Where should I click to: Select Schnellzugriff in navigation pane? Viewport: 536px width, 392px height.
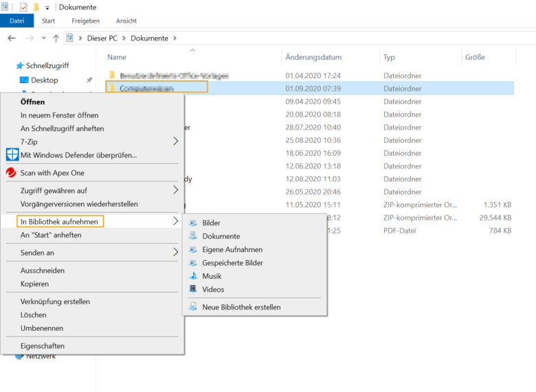pos(47,65)
